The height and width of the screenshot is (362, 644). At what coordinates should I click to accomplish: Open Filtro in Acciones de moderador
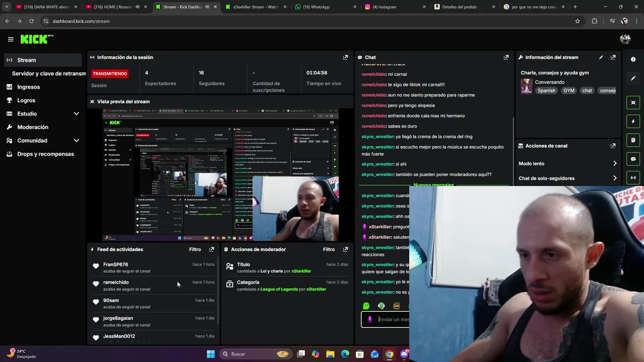329,249
